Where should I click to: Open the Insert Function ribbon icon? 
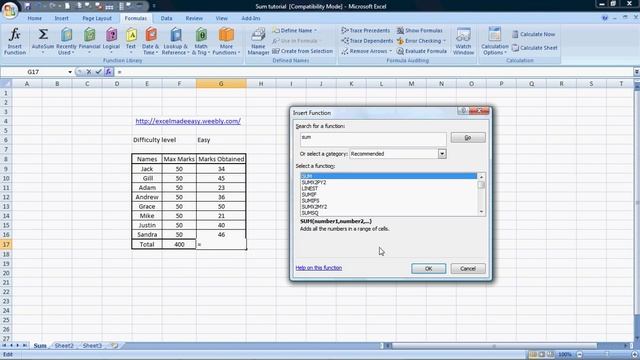[x=15, y=41]
